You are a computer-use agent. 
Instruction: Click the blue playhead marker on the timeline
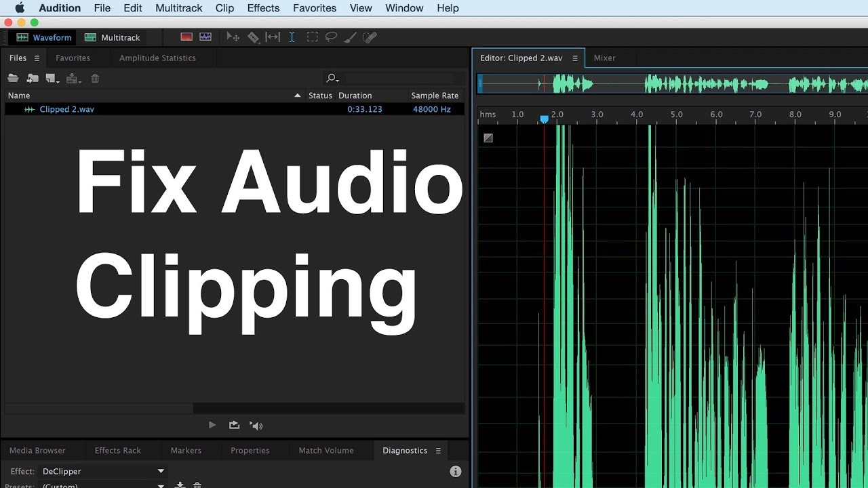coord(544,119)
